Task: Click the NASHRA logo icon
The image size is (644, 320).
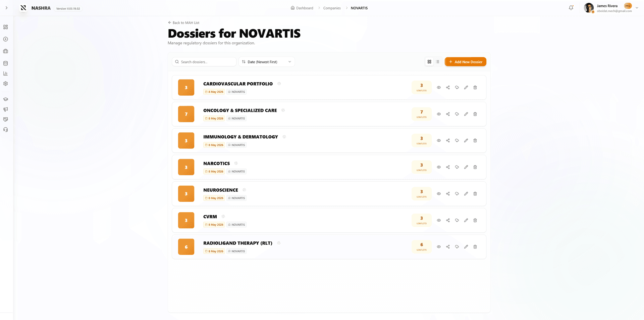Action: [x=23, y=8]
